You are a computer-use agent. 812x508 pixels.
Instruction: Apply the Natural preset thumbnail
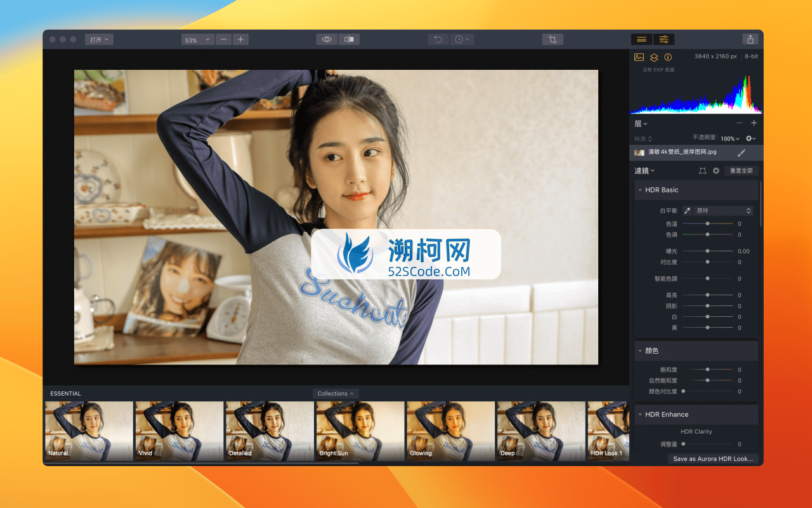(89, 431)
